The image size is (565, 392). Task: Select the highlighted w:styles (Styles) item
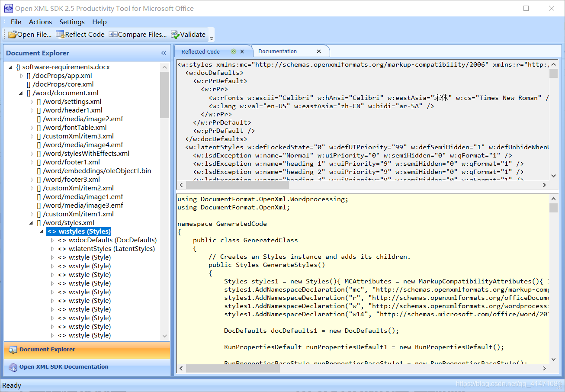click(x=79, y=231)
